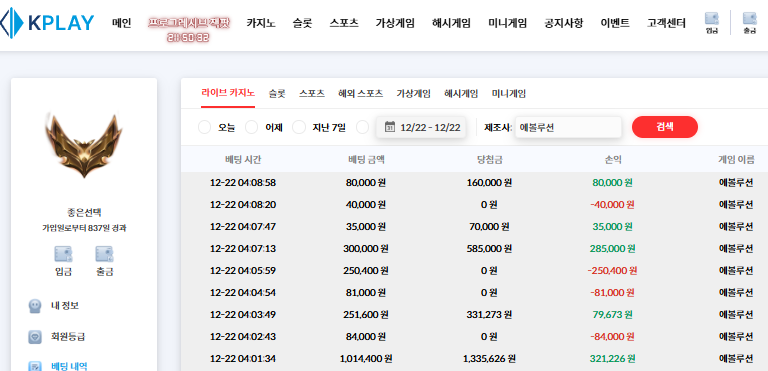Open 미니게임 in top navigation
Image resolution: width=768 pixels, height=371 pixels.
click(x=508, y=23)
